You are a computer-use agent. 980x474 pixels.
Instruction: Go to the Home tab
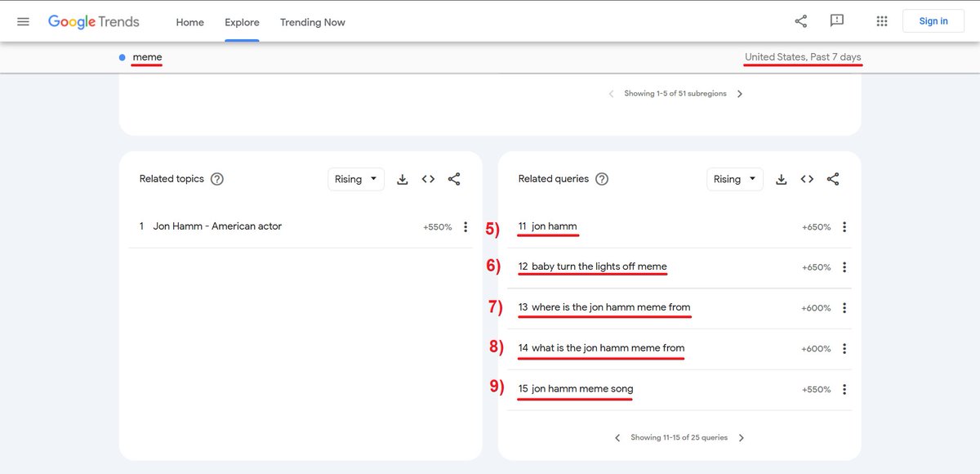[189, 22]
